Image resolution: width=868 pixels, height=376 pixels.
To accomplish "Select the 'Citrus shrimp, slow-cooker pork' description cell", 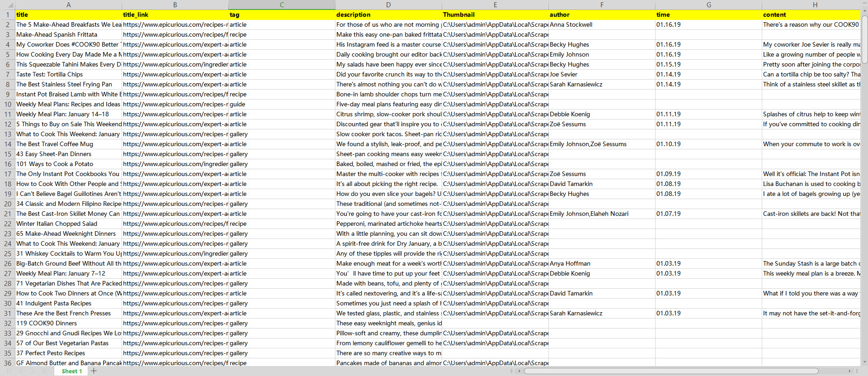I will point(388,114).
